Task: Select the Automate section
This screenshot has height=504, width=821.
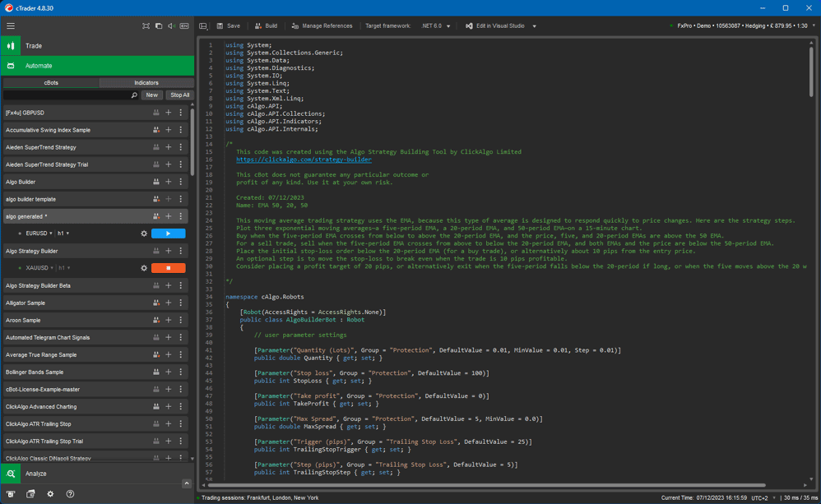Action: 97,66
